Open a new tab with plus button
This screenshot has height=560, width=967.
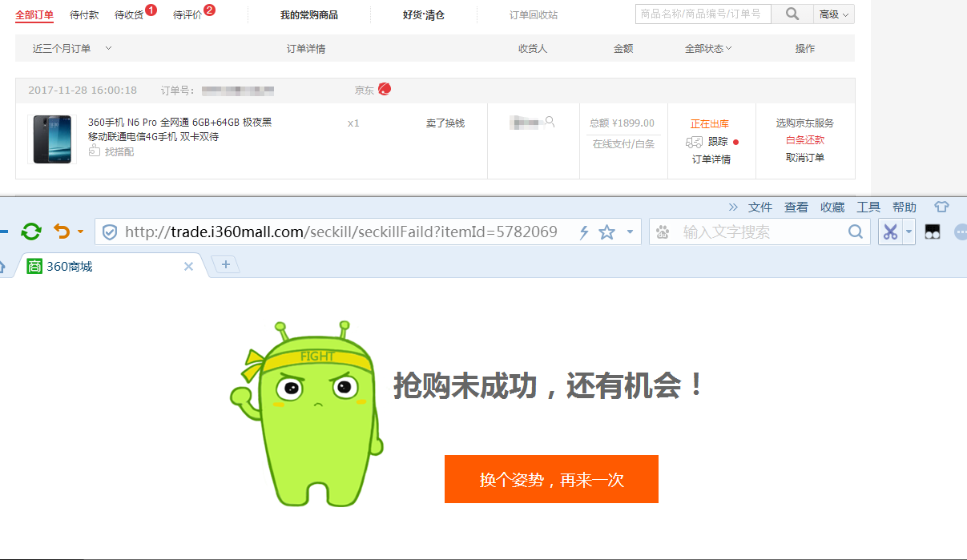pos(226,264)
